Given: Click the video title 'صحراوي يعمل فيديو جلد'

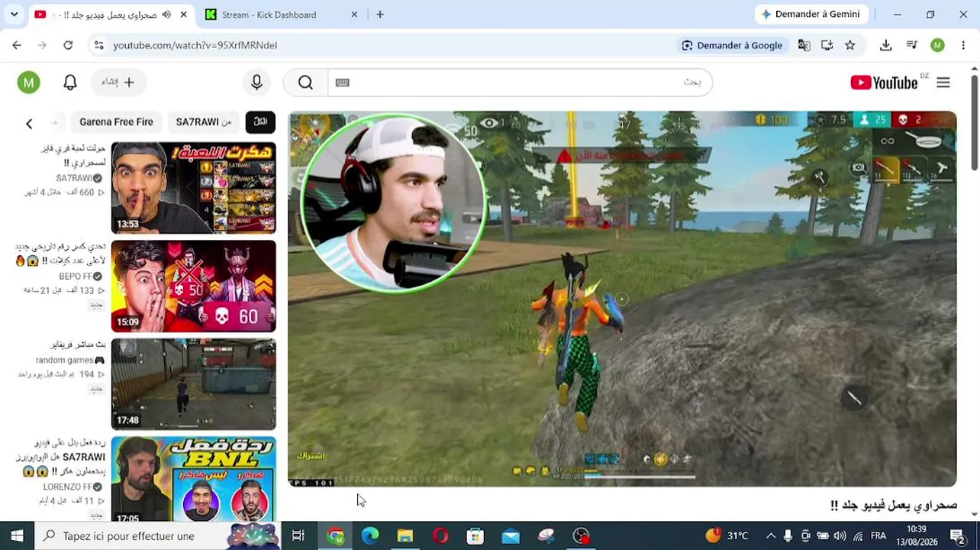Looking at the screenshot, I should pos(893,505).
